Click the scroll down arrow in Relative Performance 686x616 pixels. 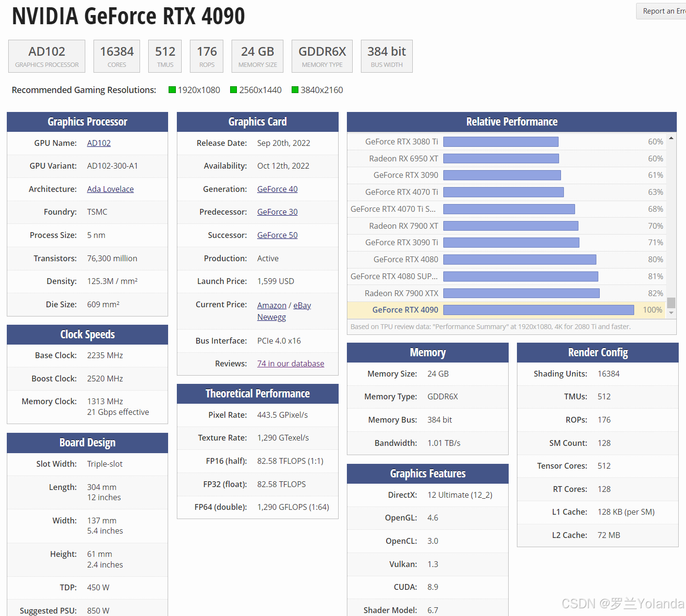671,313
